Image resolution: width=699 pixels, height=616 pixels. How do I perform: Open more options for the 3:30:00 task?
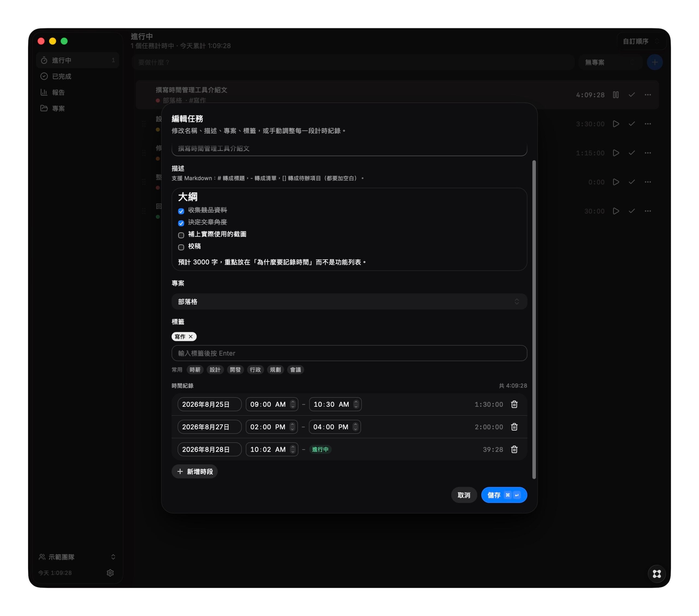coord(648,124)
